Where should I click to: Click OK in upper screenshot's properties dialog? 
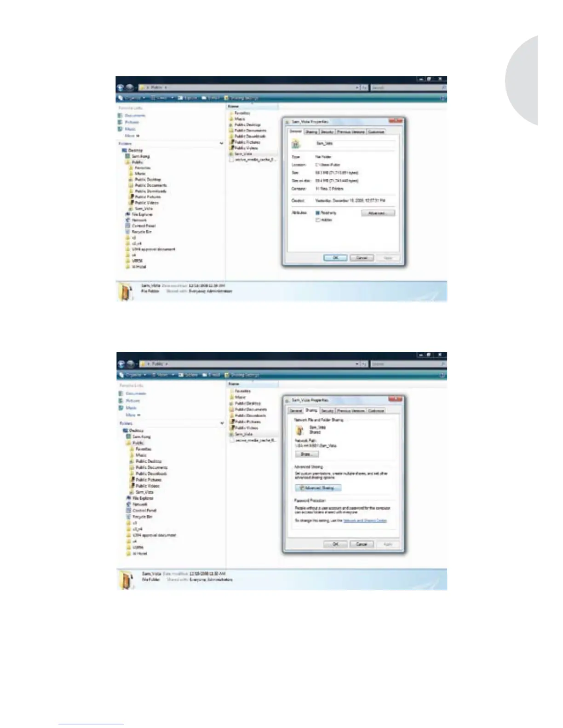[335, 258]
